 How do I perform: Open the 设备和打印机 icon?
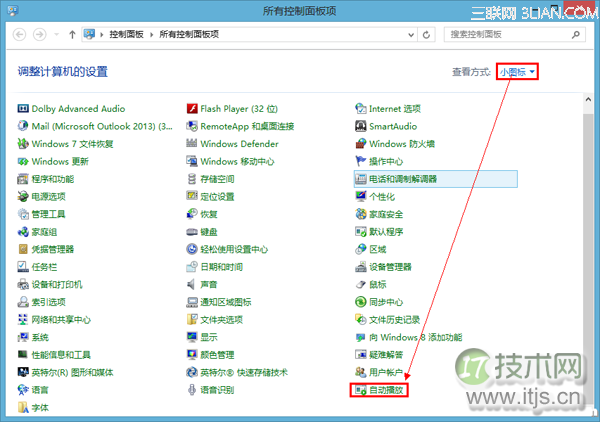[x=23, y=284]
